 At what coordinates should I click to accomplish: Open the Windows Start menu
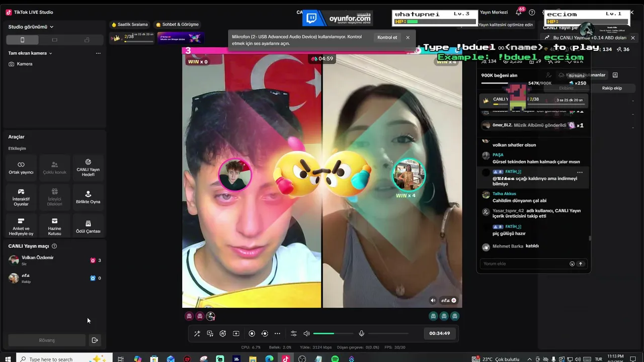point(8,359)
